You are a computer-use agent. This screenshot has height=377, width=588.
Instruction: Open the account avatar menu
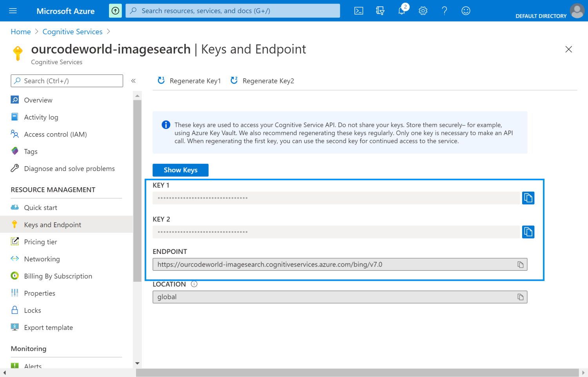[577, 11]
